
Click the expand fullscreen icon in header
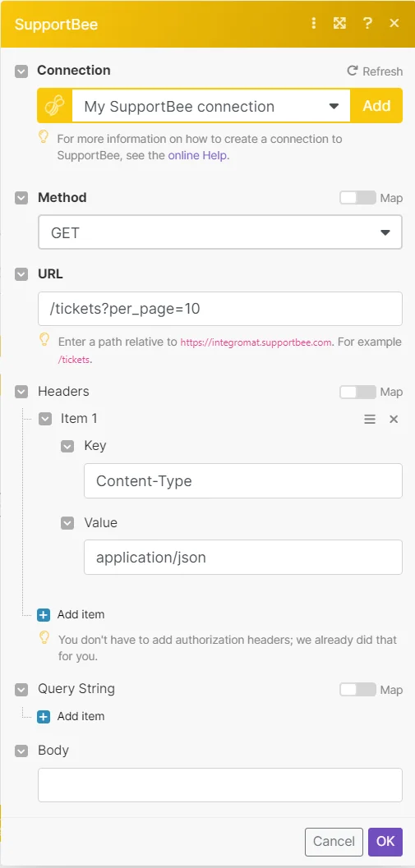339,23
